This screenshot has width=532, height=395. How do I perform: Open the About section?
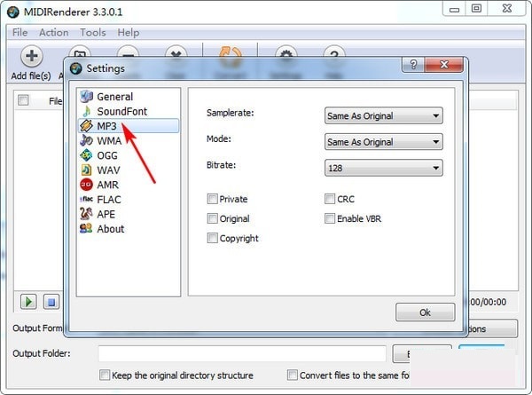86,228
